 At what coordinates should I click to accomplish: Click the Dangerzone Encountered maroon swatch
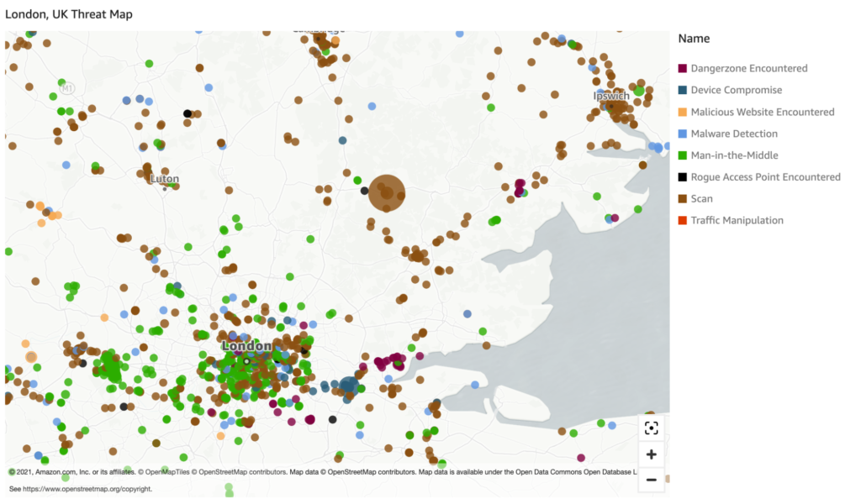tap(683, 68)
